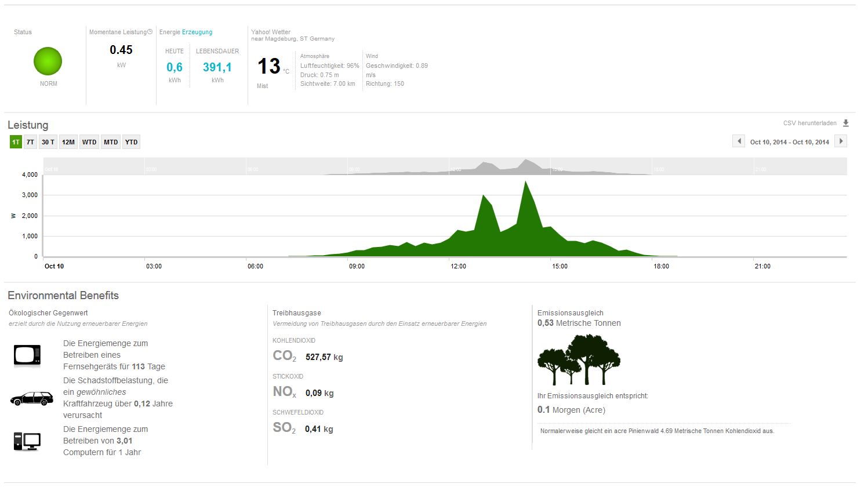Click the Richtung: 150 wind text

(385, 83)
